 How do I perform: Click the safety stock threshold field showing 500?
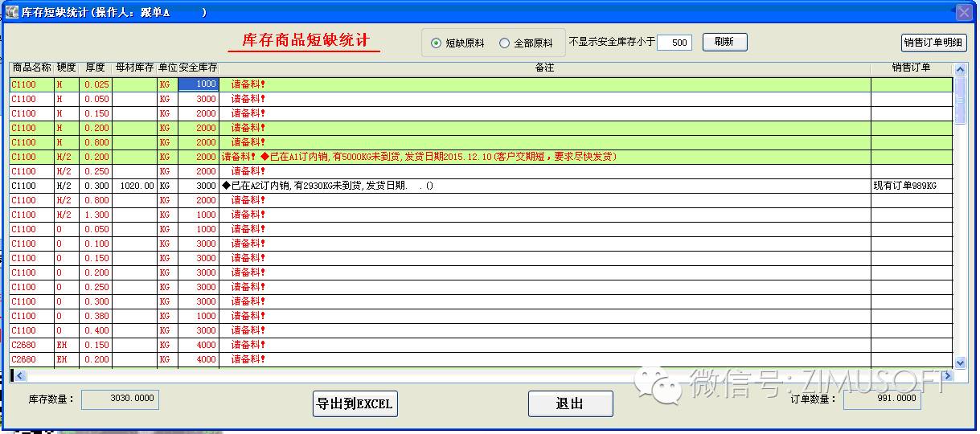(674, 43)
